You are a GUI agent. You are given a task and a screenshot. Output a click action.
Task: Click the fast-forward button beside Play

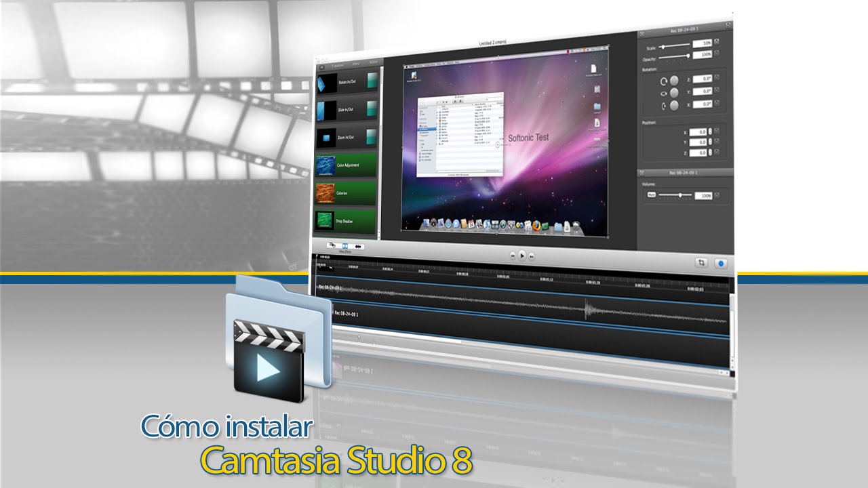coord(532,256)
